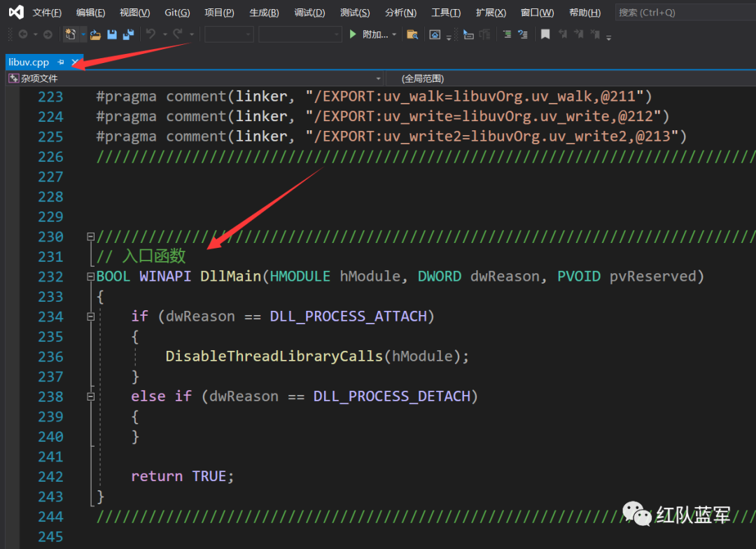Click the find in files folder icon
This screenshot has width=756, height=549.
[x=412, y=34]
